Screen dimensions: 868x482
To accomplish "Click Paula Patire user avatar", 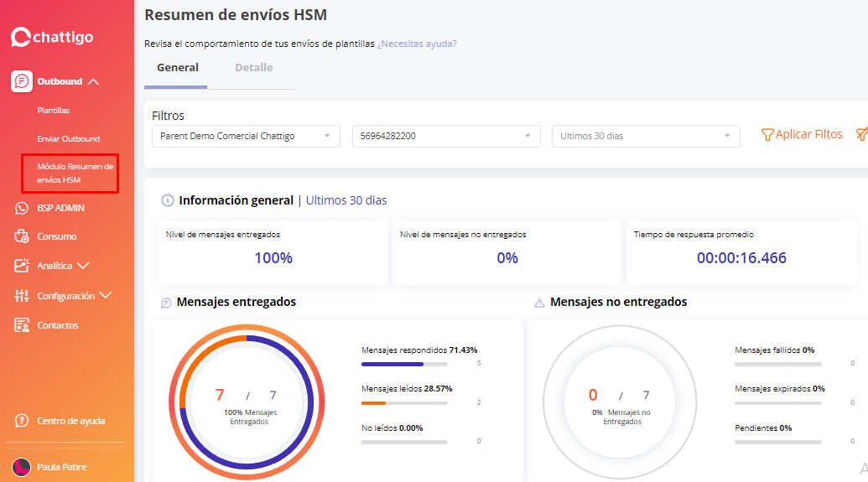I will click(21, 467).
